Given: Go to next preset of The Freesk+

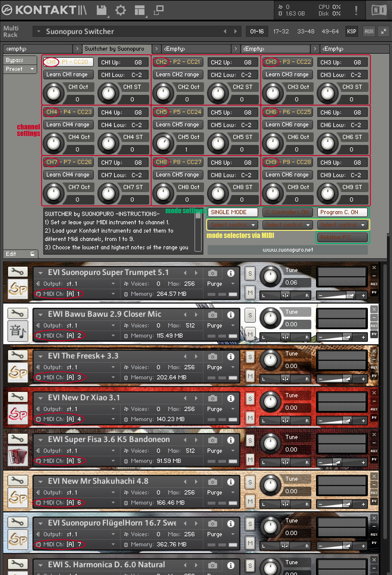Looking at the screenshot, I should pos(196,356).
